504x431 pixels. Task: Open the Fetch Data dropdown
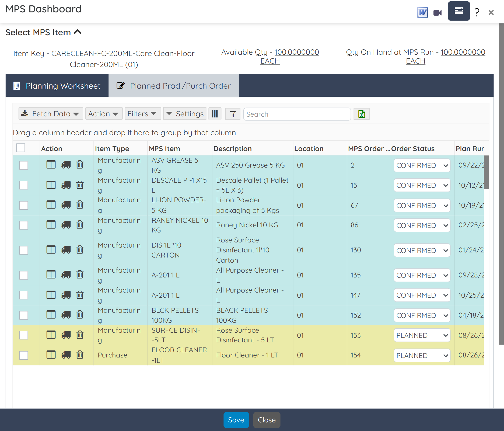50,114
